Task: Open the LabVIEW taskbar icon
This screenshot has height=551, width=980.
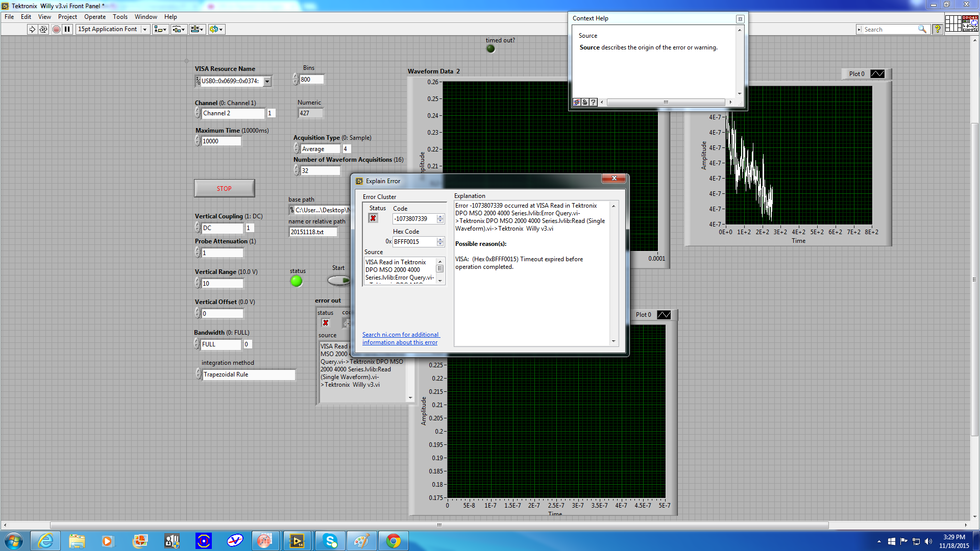Action: click(296, 541)
